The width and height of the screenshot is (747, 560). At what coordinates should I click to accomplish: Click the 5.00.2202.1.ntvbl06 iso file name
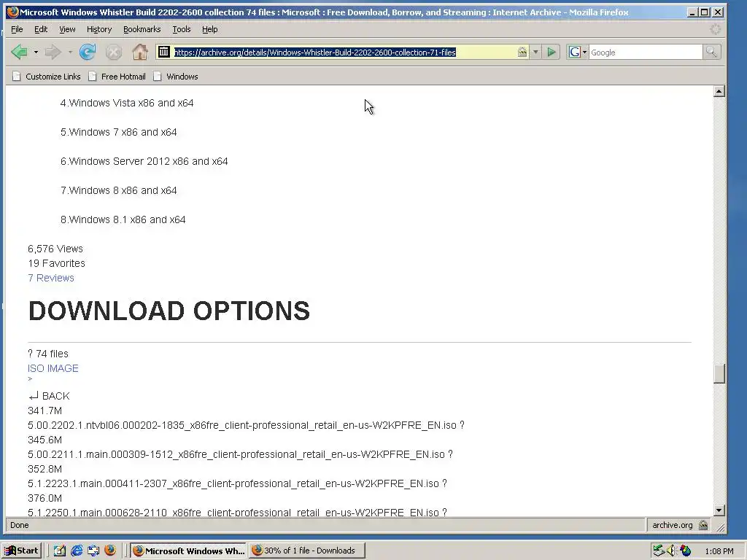(242, 425)
